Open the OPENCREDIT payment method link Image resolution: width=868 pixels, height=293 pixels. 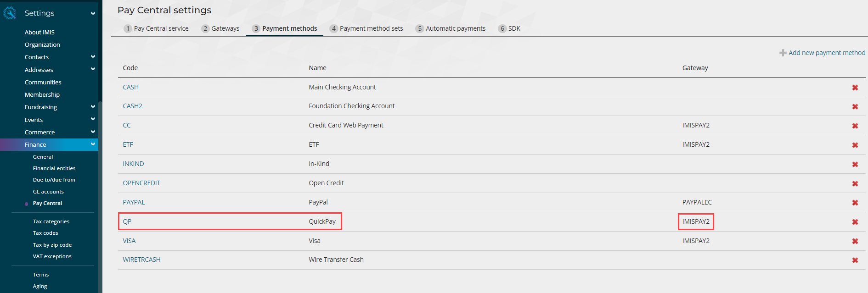click(x=141, y=183)
